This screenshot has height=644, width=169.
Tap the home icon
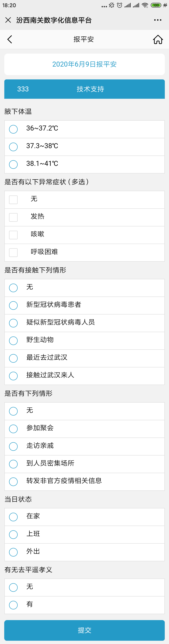(158, 39)
